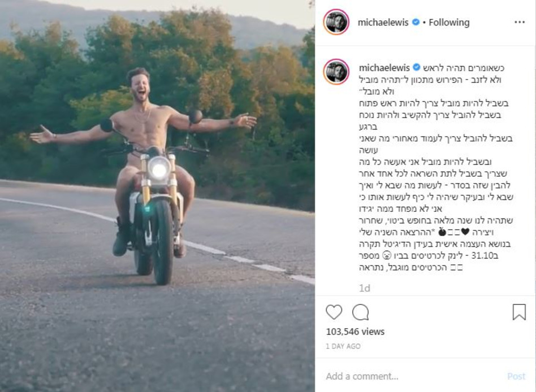Click the "1 DAY AGO" post timestamp
The image size is (536, 392).
point(343,346)
